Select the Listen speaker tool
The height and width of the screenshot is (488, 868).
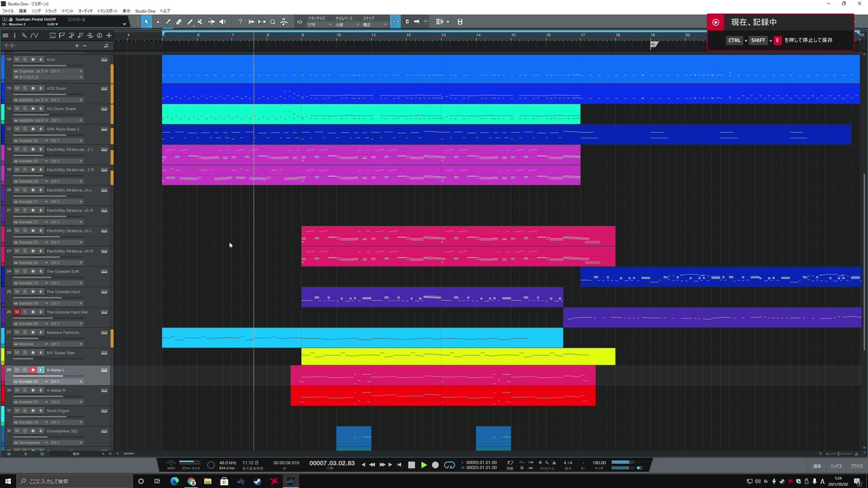[222, 22]
